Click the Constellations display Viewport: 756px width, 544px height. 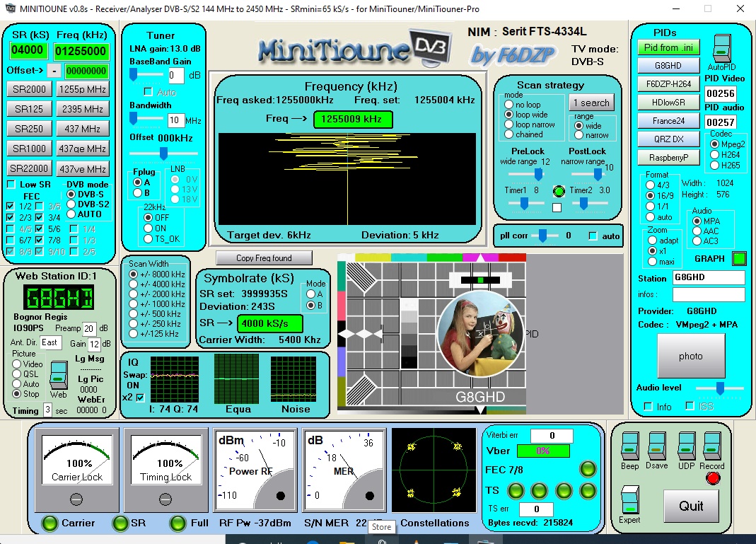[434, 470]
